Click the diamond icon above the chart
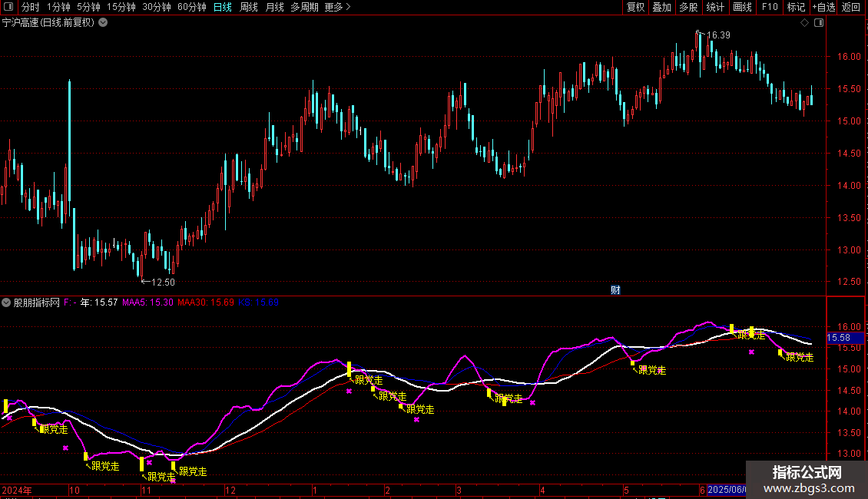The width and height of the screenshot is (868, 499). click(x=805, y=23)
